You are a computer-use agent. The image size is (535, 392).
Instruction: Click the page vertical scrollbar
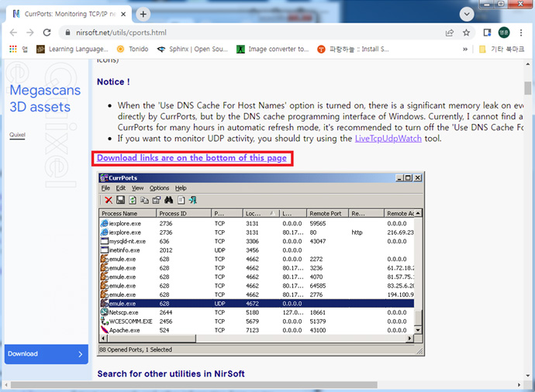(528, 232)
